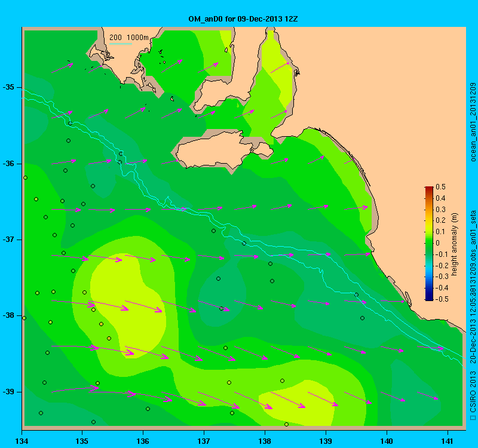Click the vertical "ocean_an01_20131209" file label
Screen dimensions: 478x448
pyautogui.click(x=473, y=122)
